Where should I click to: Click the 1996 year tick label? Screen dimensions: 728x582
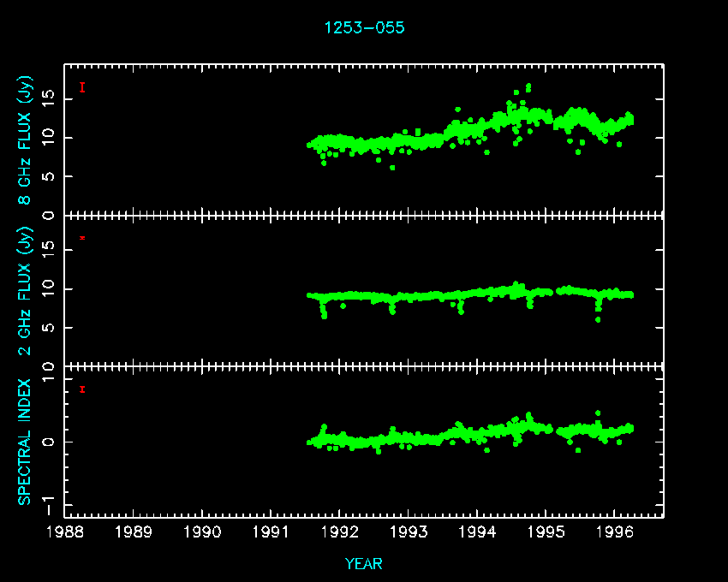click(x=613, y=532)
